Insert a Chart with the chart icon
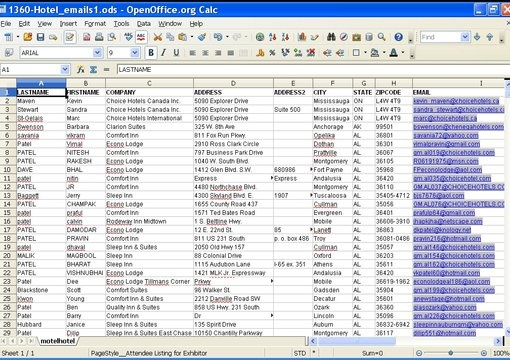 click(302, 37)
